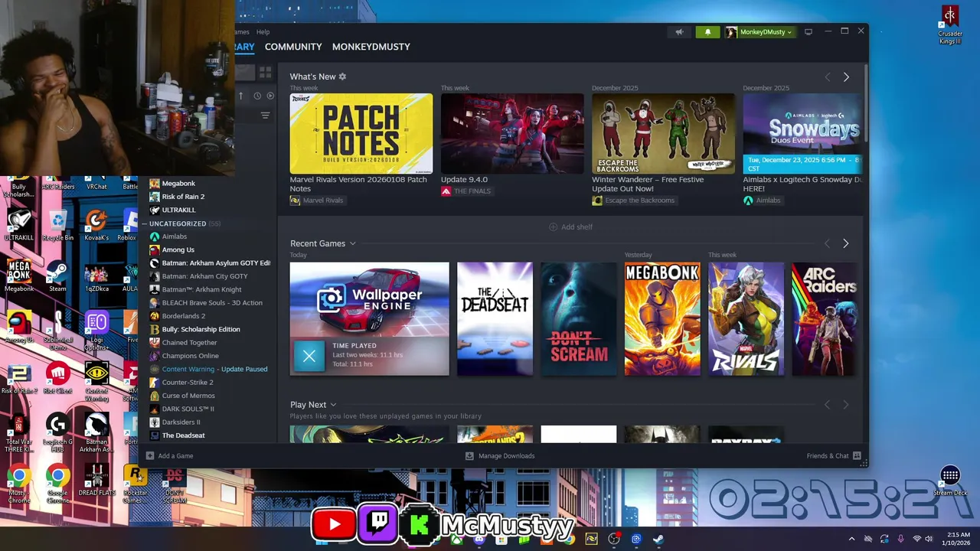The height and width of the screenshot is (551, 980).
Task: Open The Deadseat game cover
Action: pos(495,319)
